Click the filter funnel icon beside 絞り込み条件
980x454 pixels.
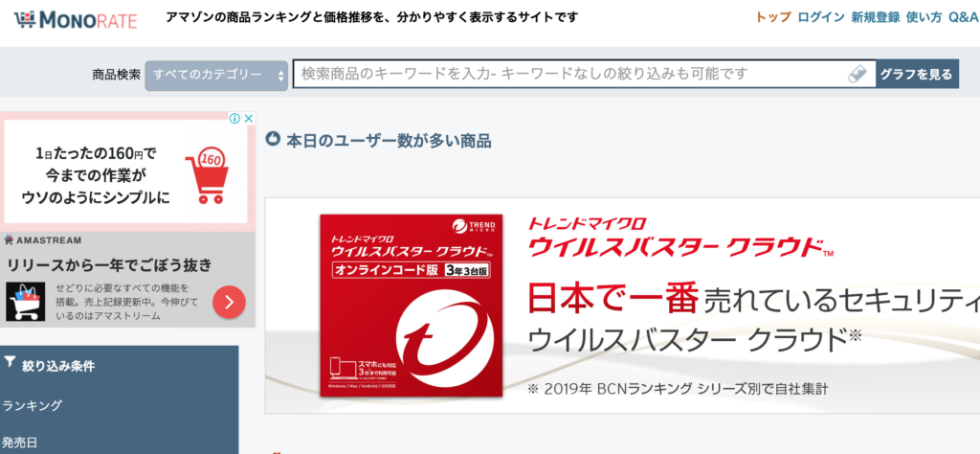10,362
